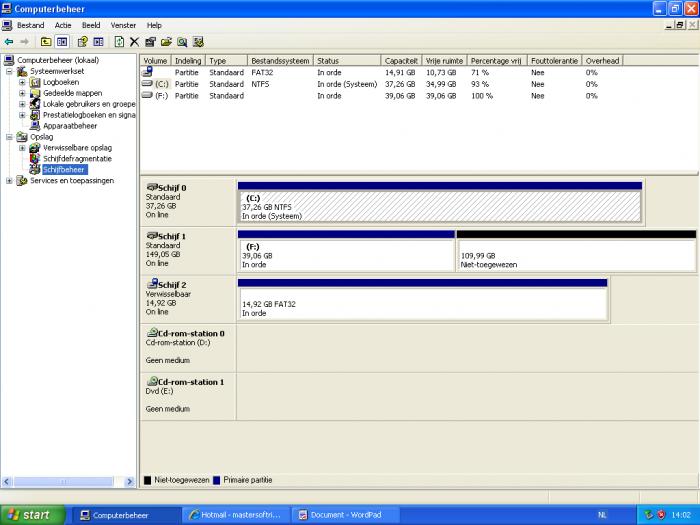Select the FAT32 volume row icon
700x525 pixels.
[148, 71]
